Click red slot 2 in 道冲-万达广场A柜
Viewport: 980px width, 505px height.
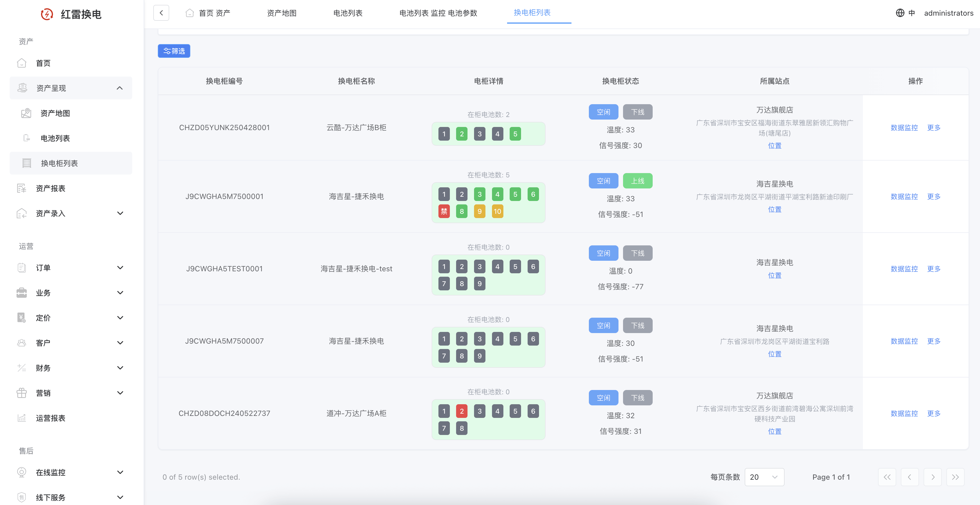(x=462, y=411)
